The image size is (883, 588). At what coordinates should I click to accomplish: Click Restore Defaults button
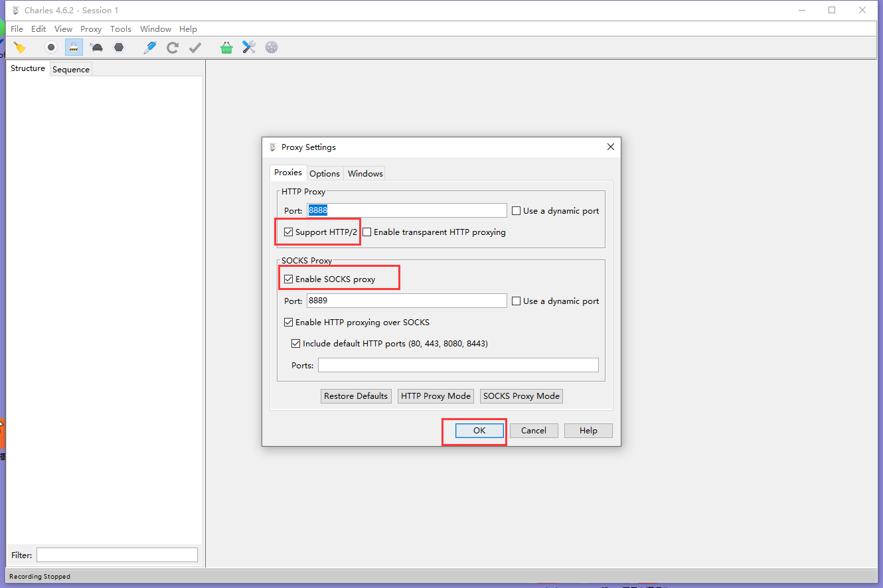(x=356, y=396)
